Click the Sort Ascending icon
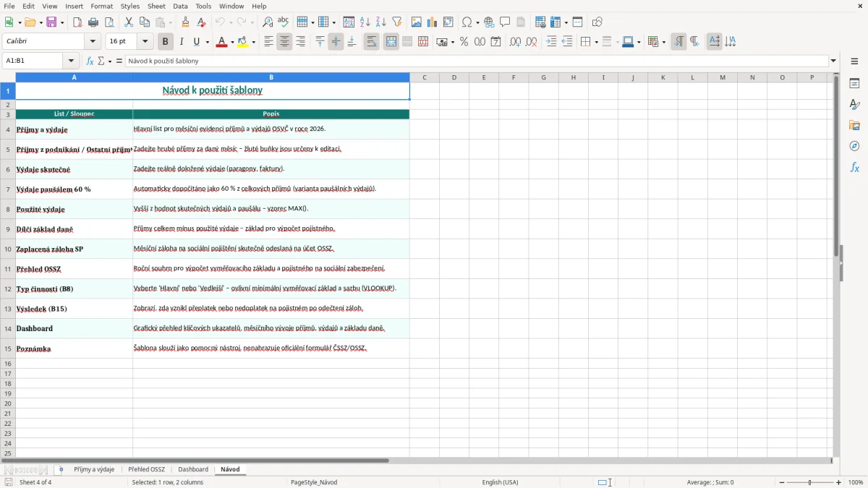The height and width of the screenshot is (488, 868). [x=365, y=22]
